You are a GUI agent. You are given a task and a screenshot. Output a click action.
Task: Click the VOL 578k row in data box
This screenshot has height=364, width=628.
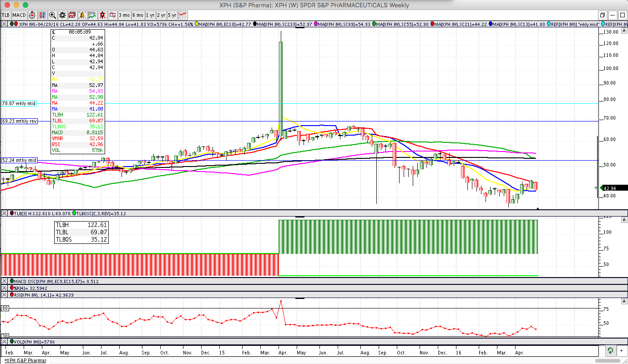pos(78,150)
